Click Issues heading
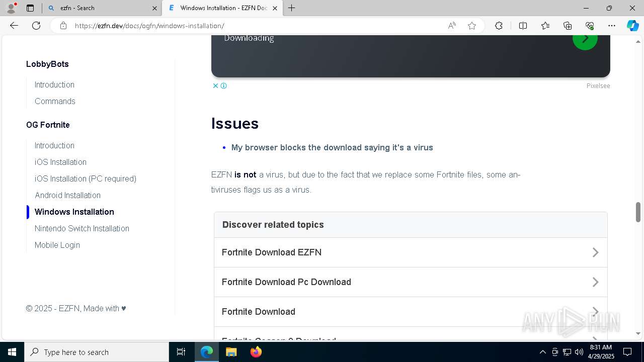644x362 pixels. [235, 124]
